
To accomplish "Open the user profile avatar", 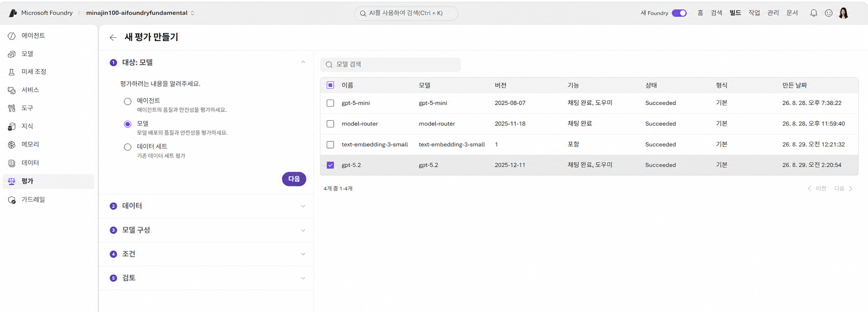I will (844, 13).
